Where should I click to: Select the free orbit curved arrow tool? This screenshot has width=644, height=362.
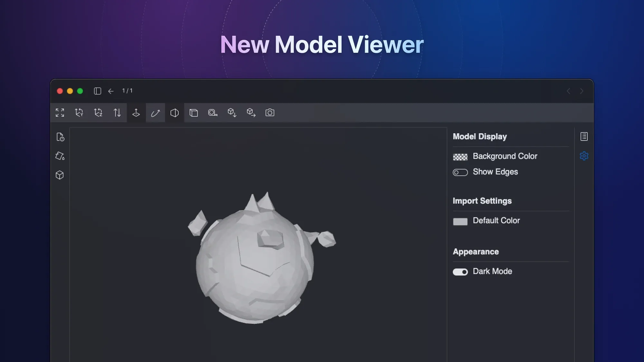coord(156,113)
